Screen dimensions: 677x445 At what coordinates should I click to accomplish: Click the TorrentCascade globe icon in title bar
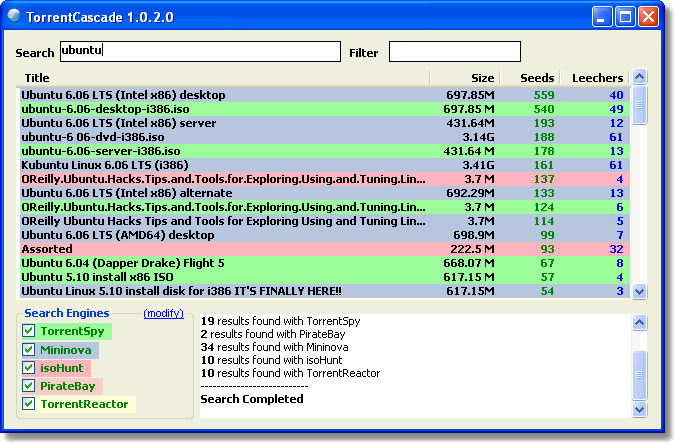click(14, 16)
